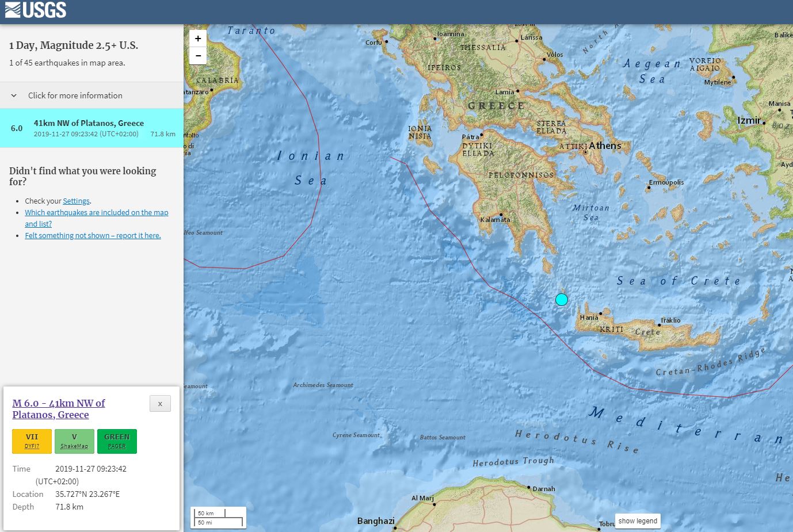The width and height of the screenshot is (793, 532).
Task: Open the GREEN PAGER badge
Action: (117, 441)
